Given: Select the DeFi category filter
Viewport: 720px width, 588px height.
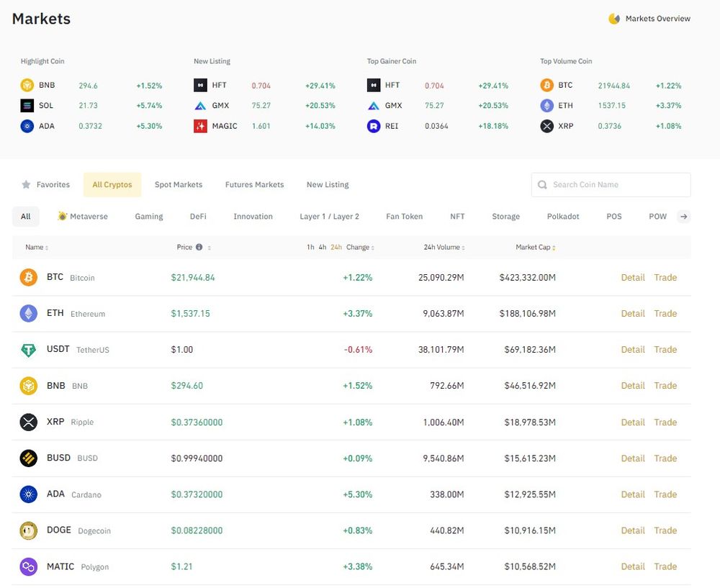Looking at the screenshot, I should [x=198, y=217].
